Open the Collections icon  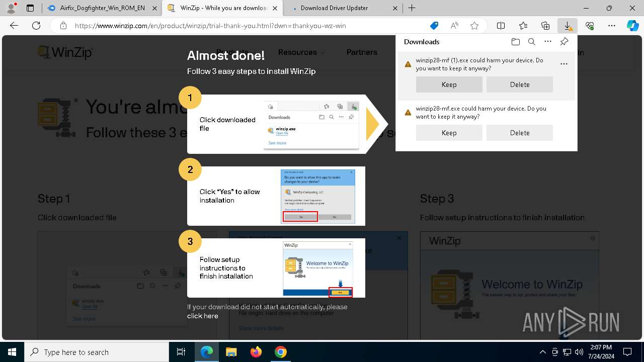[x=545, y=26]
